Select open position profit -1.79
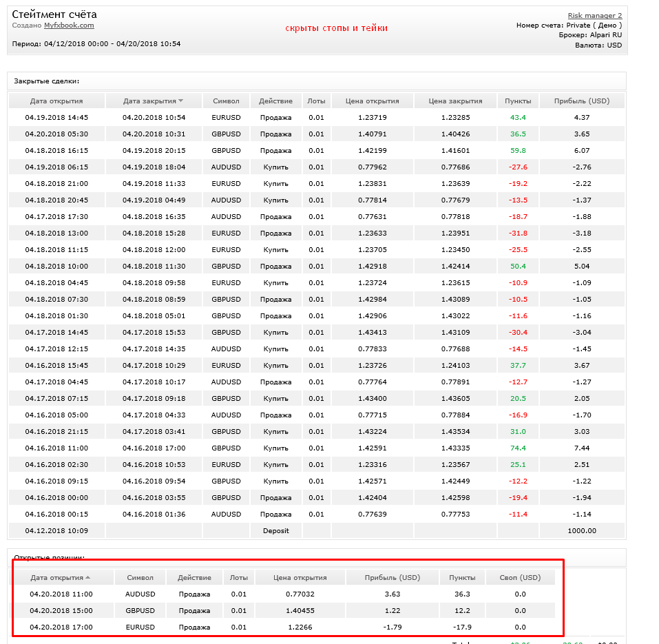This screenshot has height=644, width=659. (393, 627)
